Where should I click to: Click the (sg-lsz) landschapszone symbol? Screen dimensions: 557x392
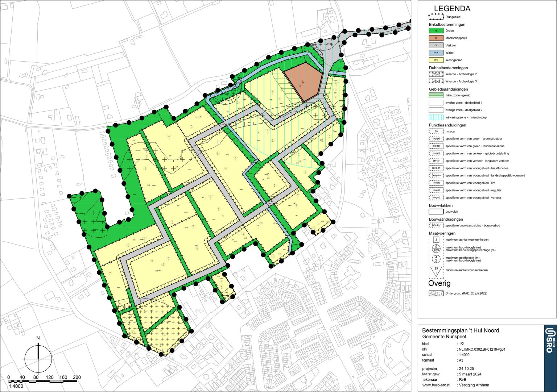tap(436, 146)
